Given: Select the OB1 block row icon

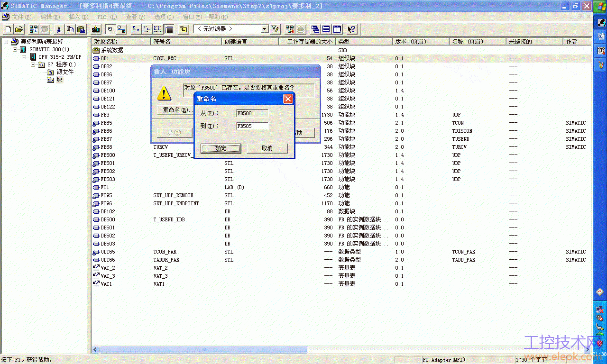Looking at the screenshot, I should point(96,58).
